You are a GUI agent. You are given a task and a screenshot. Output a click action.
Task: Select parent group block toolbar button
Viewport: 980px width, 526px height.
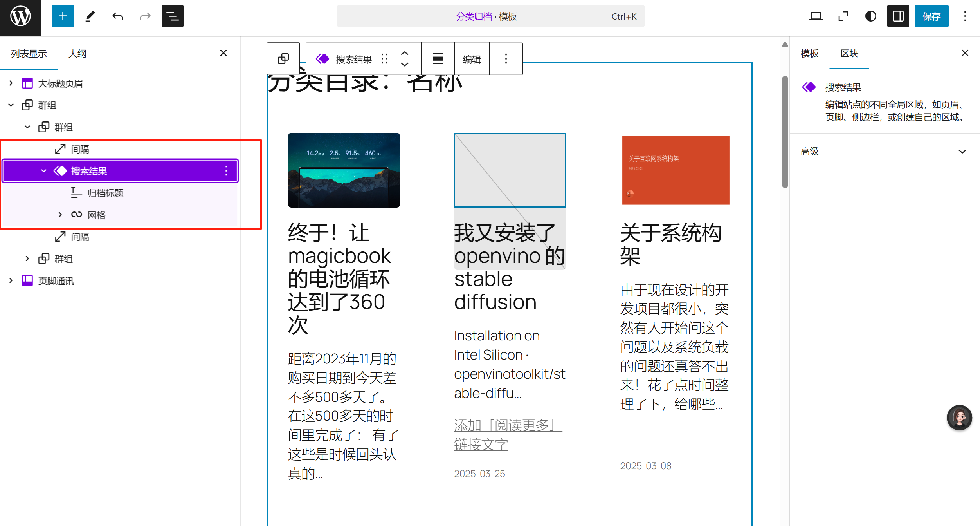283,59
